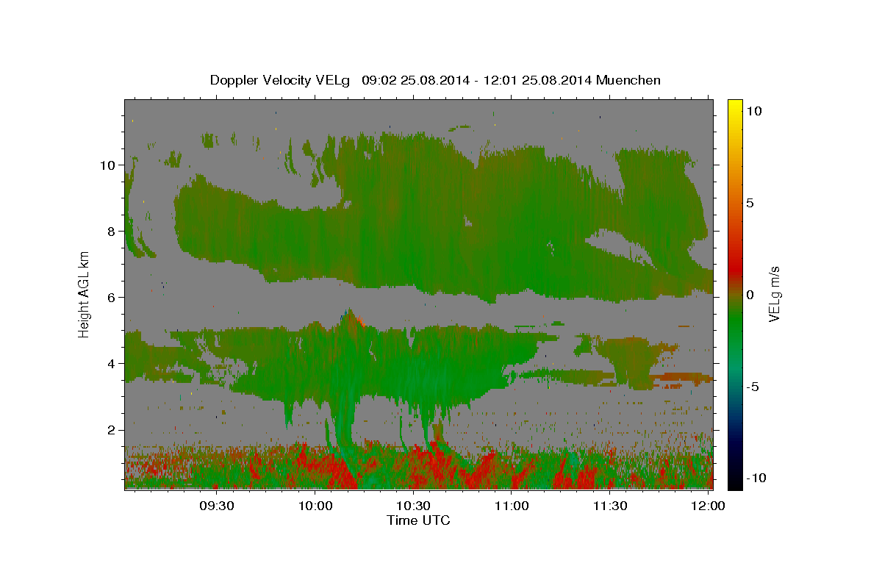The image size is (882, 588).
Task: Click the '10:30' time axis label
Action: (414, 506)
